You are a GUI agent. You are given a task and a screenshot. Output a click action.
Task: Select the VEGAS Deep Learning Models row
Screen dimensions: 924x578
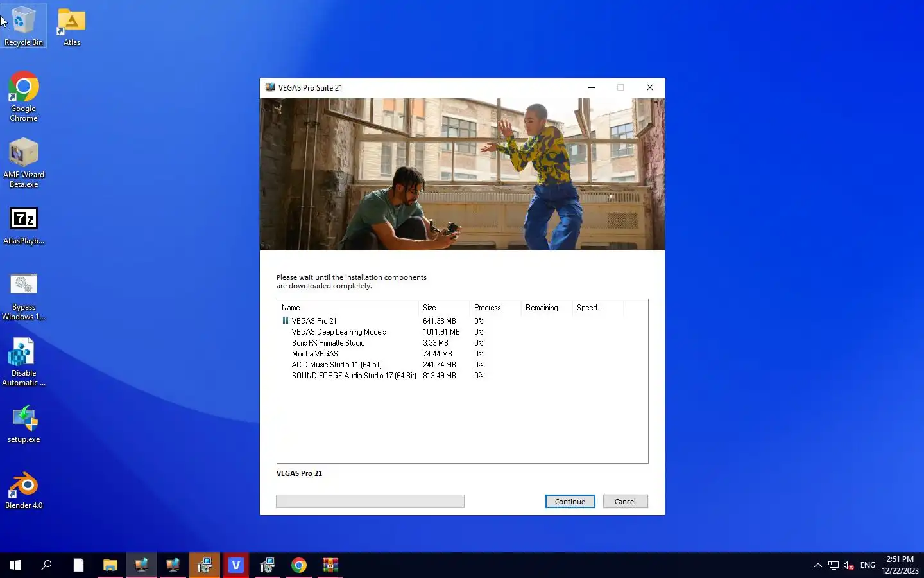point(462,332)
